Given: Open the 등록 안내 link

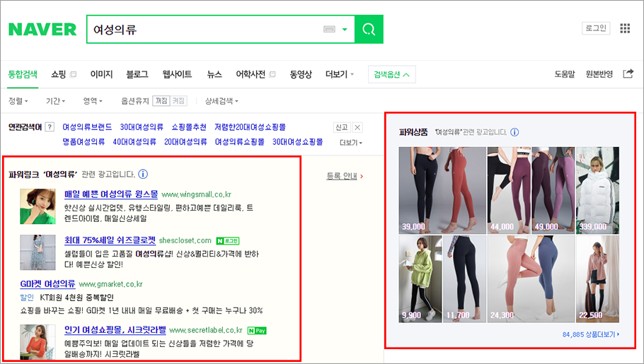Looking at the screenshot, I should coord(345,176).
